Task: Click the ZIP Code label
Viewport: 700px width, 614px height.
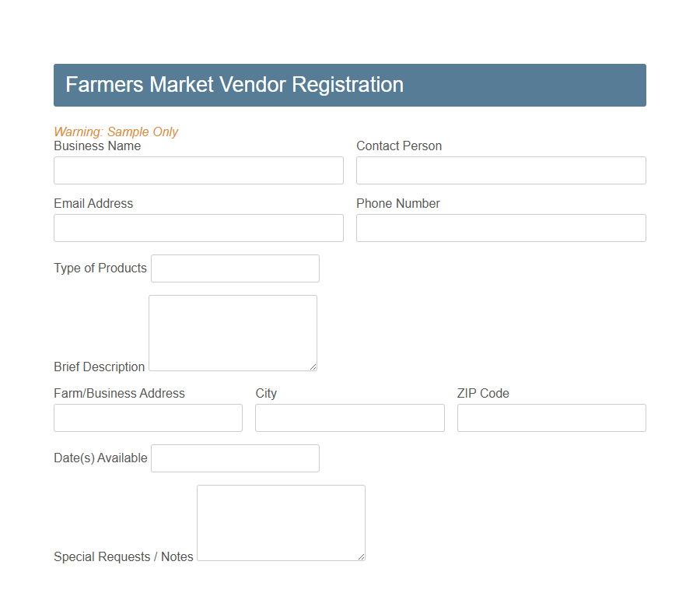Action: click(483, 393)
